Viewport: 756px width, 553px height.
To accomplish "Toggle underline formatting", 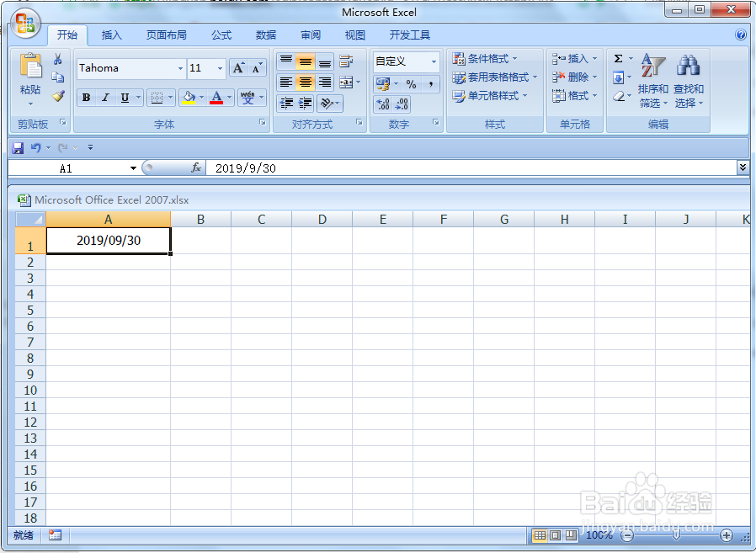I will tap(125, 98).
